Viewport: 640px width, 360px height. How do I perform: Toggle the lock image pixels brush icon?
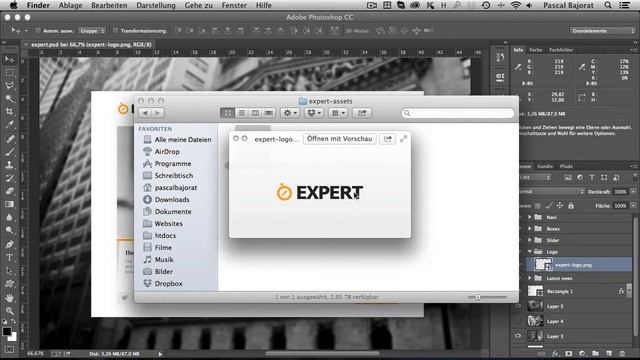coord(549,206)
